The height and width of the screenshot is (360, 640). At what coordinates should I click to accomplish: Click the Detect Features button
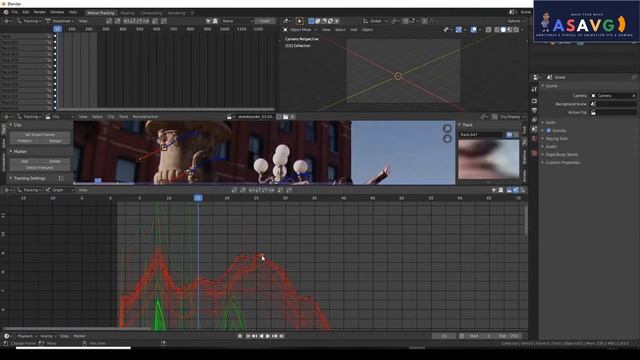40,167
